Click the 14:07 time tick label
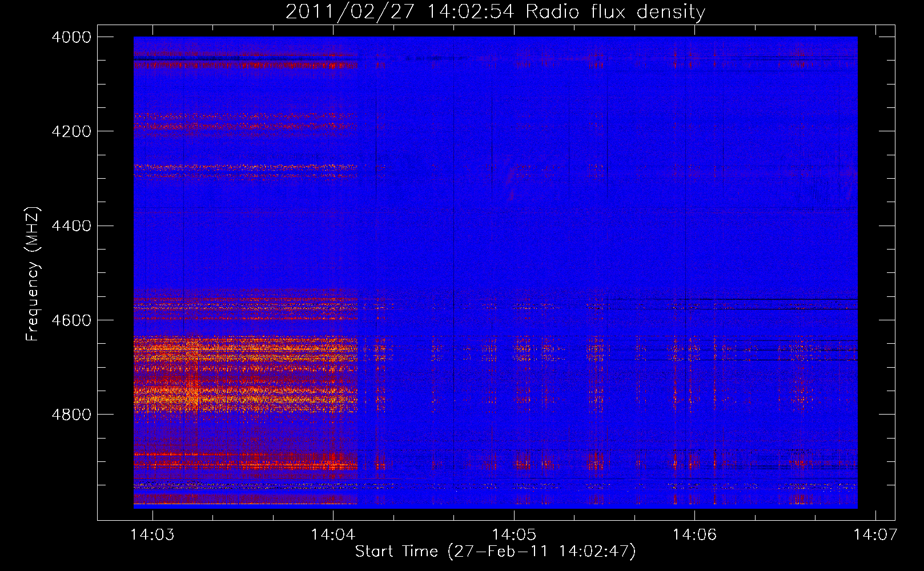 [875, 534]
